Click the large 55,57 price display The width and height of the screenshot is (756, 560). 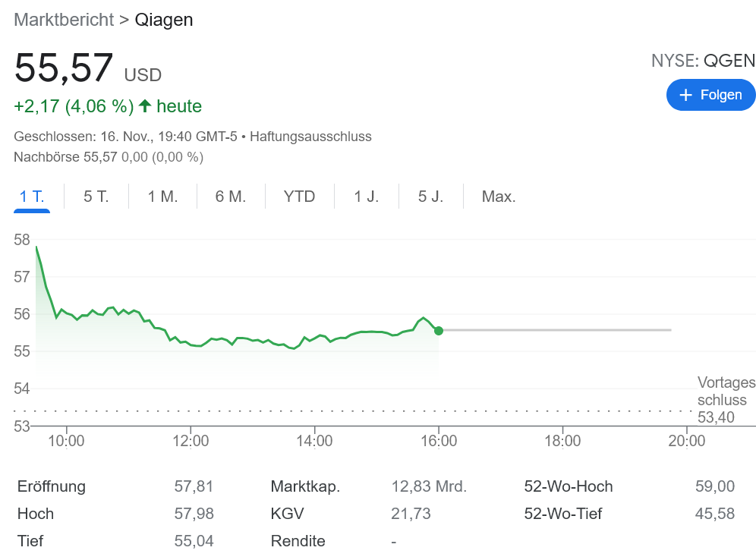point(64,68)
